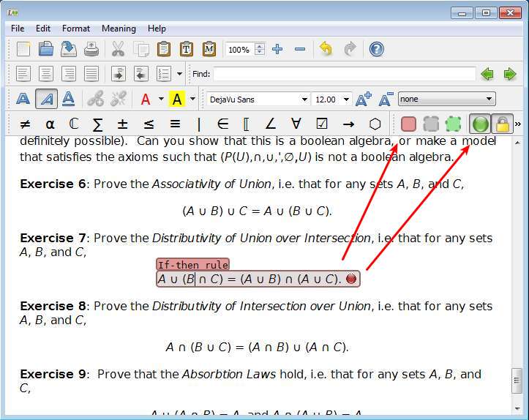
Task: Redo with the gray arrow icon
Action: click(x=350, y=49)
